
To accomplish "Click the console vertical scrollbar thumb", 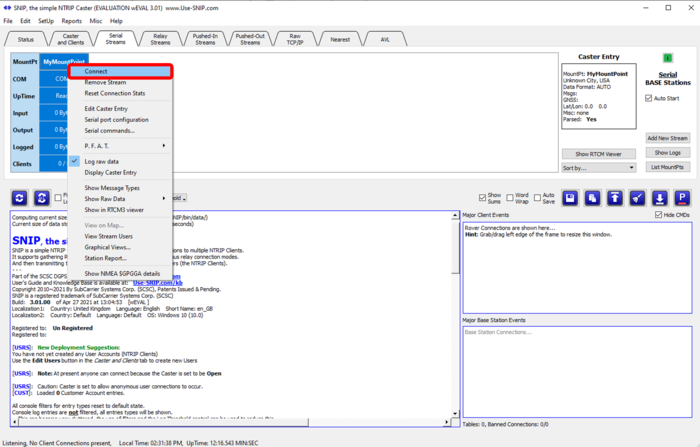I will click(x=455, y=246).
